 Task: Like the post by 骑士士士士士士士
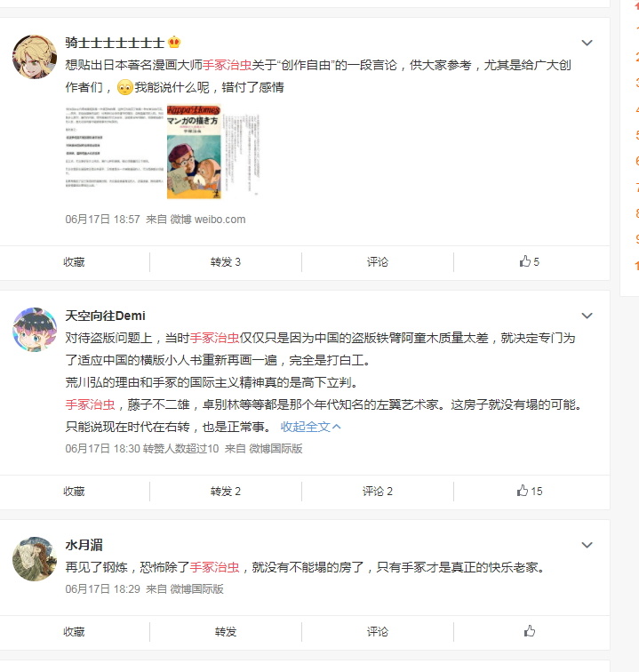coord(530,261)
